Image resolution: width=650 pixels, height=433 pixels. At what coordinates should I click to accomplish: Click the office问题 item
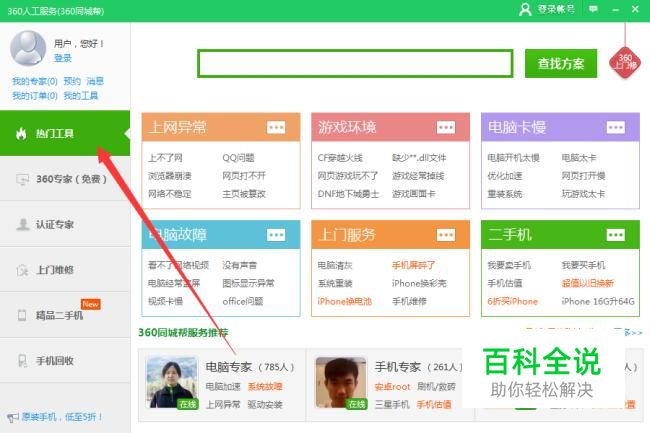(243, 301)
